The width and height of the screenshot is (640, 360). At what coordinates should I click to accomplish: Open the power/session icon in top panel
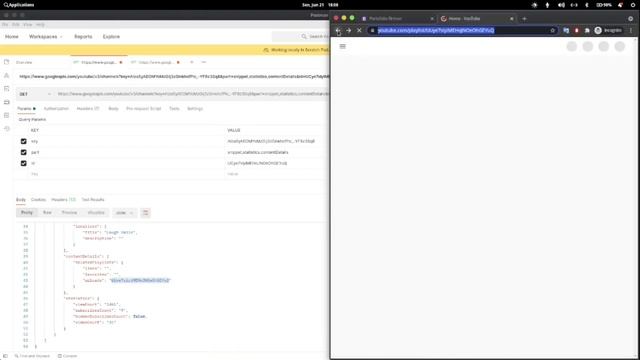click(x=633, y=5)
